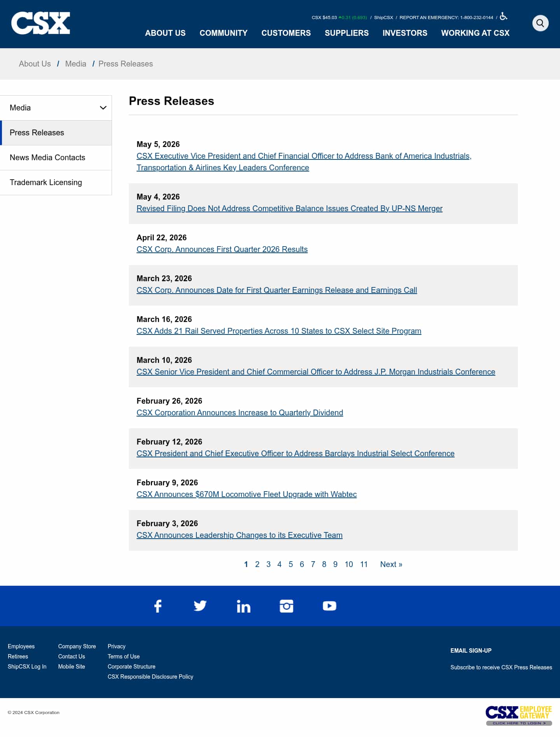The image size is (560, 737).
Task: Subscribe to receive CSX Press Releases
Action: 501,667
